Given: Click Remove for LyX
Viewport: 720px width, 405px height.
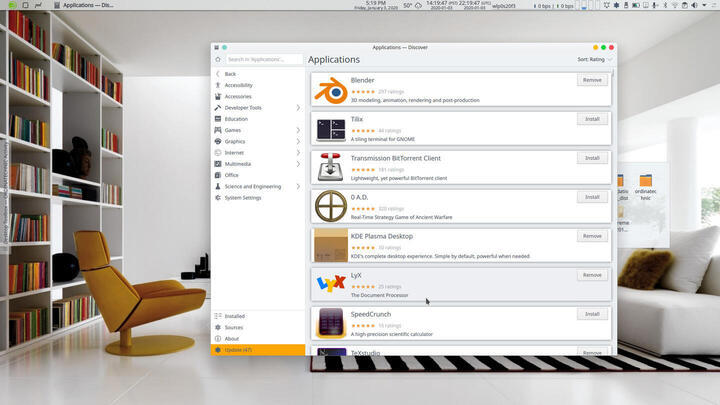Looking at the screenshot, I should click(592, 275).
